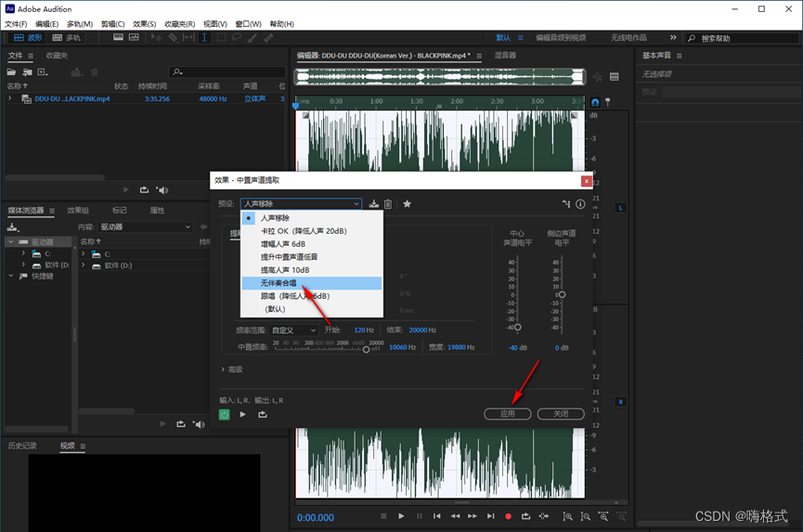Screen dimensions: 803x532
Task: Click the Close button in dialog
Action: (561, 414)
